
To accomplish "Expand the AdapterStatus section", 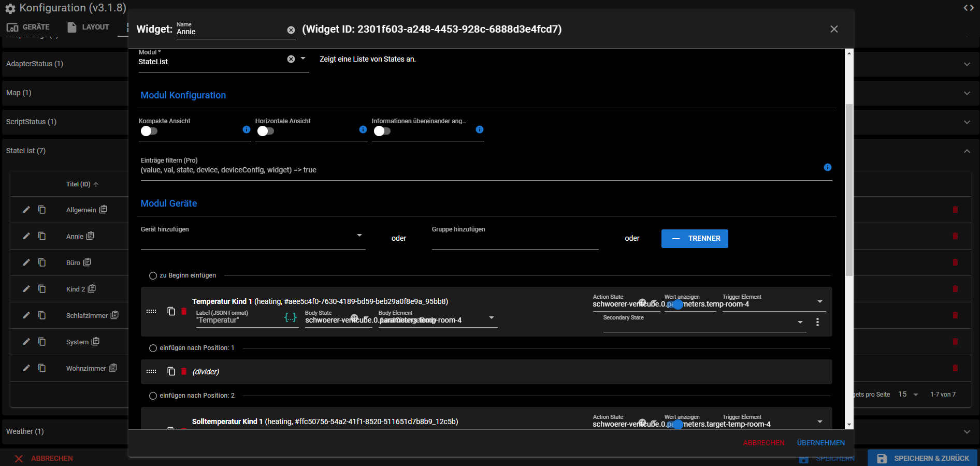I will point(967,64).
